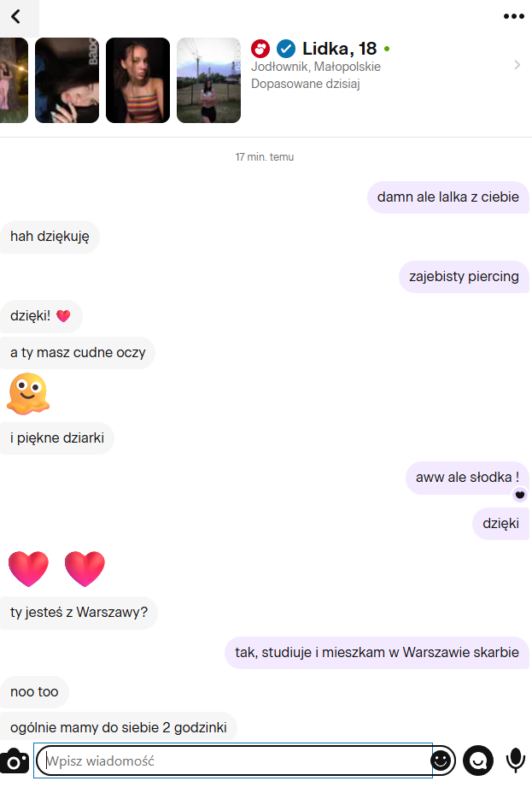Select the message "damn ale lalka z ciebie"
Viewport: 532px width, 787px height.
448,197
